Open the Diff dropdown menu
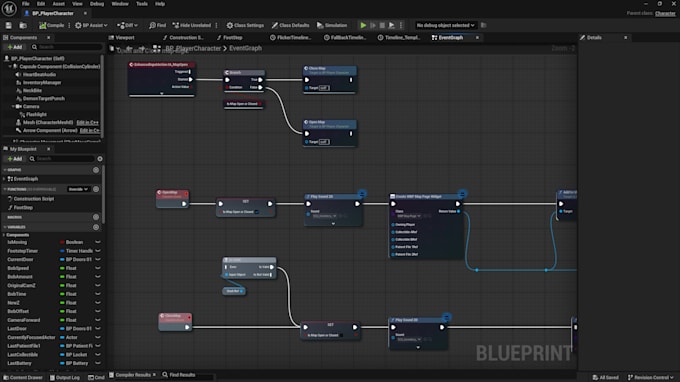 [128, 26]
